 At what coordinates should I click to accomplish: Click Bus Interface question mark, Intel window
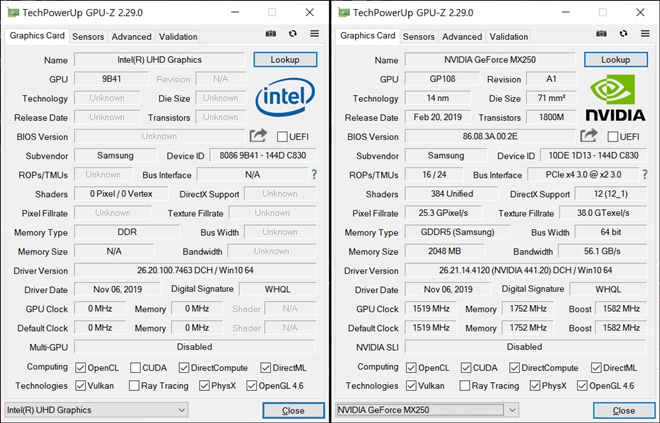click(314, 174)
